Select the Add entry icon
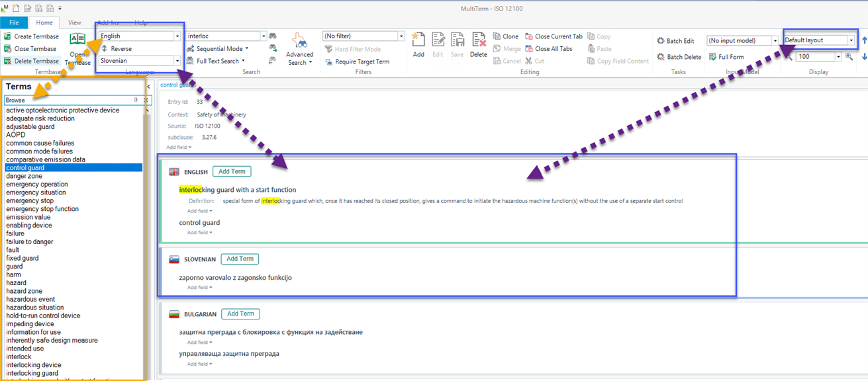This screenshot has width=868, height=381. [x=417, y=43]
